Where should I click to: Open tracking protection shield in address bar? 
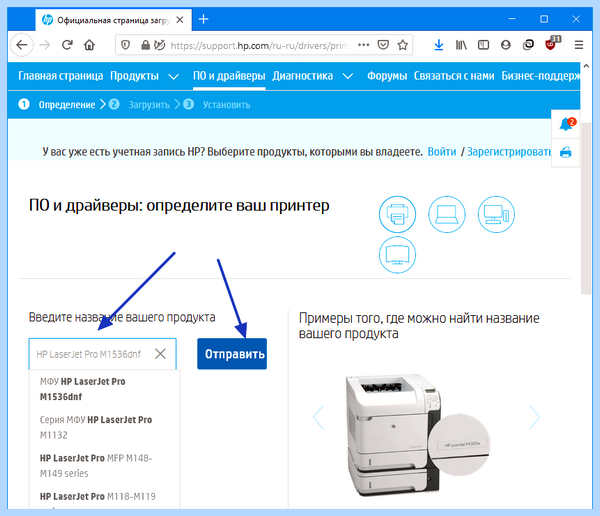click(125, 45)
